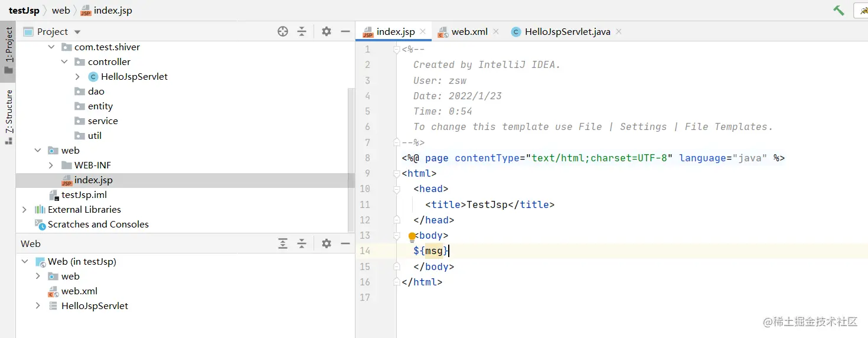Click the Build project hammer icon
868x338 pixels.
point(838,11)
